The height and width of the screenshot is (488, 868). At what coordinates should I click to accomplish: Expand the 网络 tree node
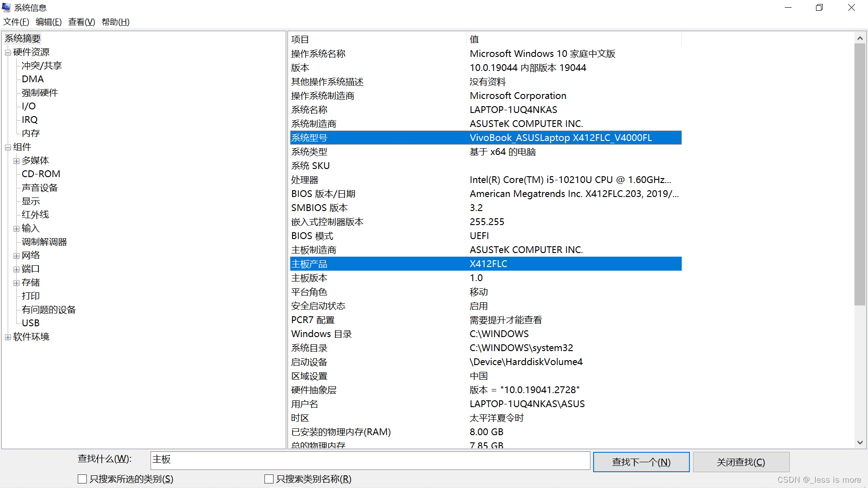tap(16, 256)
